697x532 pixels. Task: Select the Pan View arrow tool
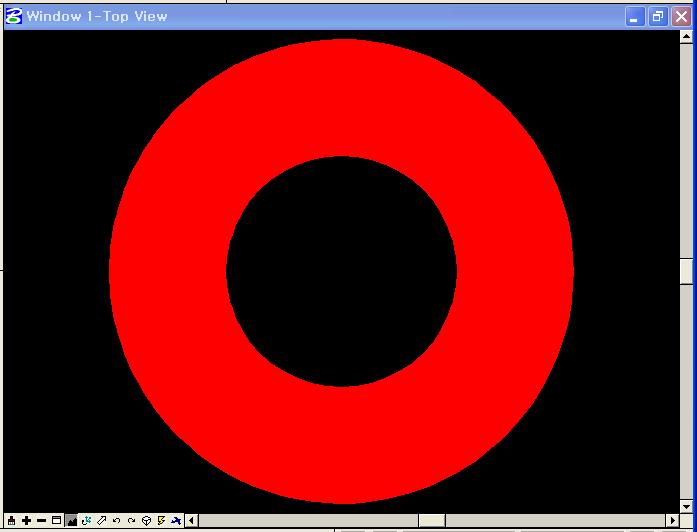tap(101, 521)
